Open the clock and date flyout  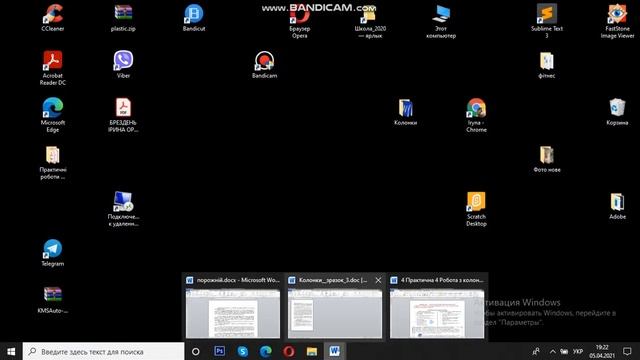click(x=602, y=351)
